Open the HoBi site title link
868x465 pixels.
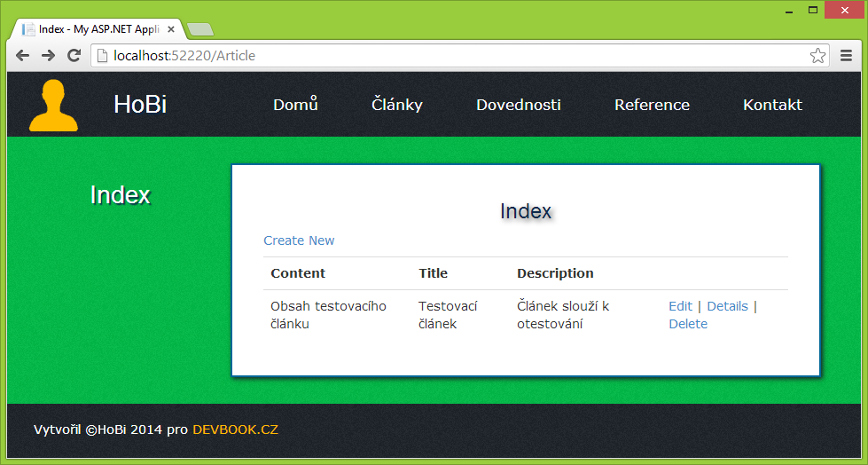click(x=140, y=104)
